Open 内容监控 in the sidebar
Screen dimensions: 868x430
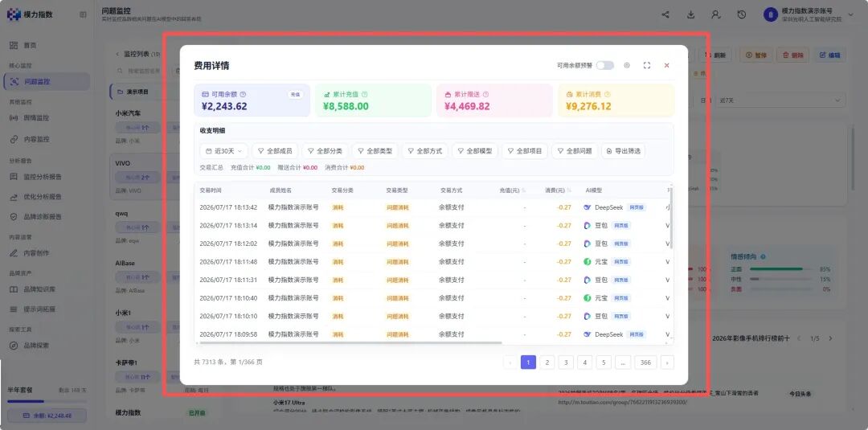tap(30, 139)
